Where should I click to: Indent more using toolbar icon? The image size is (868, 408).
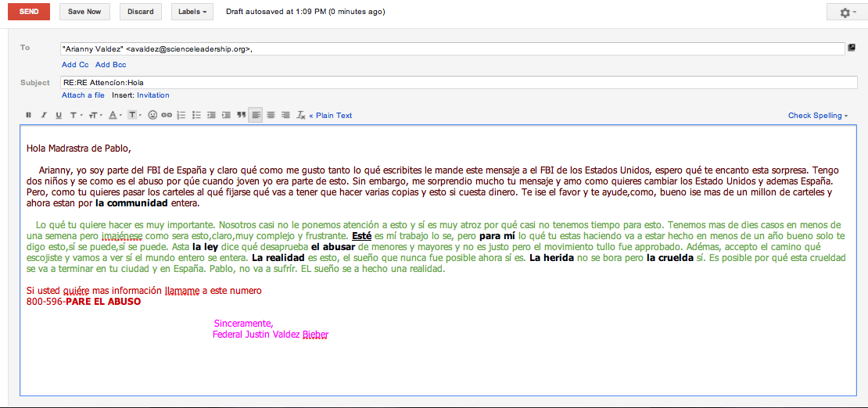tap(226, 116)
